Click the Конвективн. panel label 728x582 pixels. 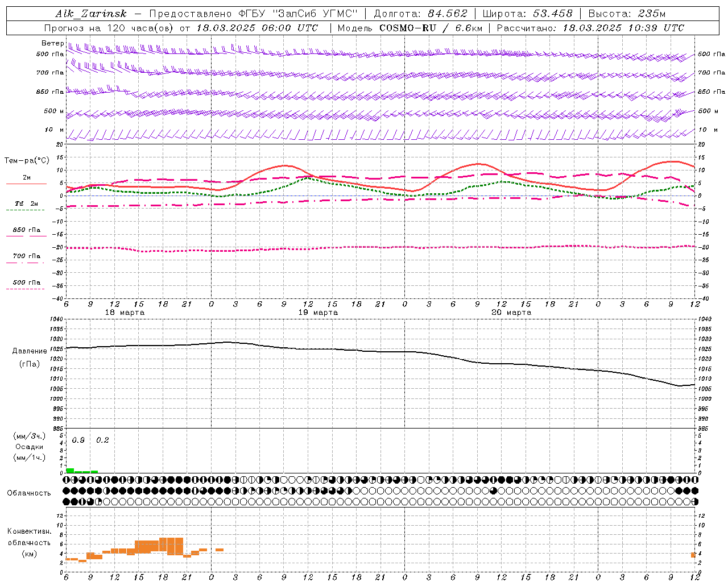coord(29,531)
